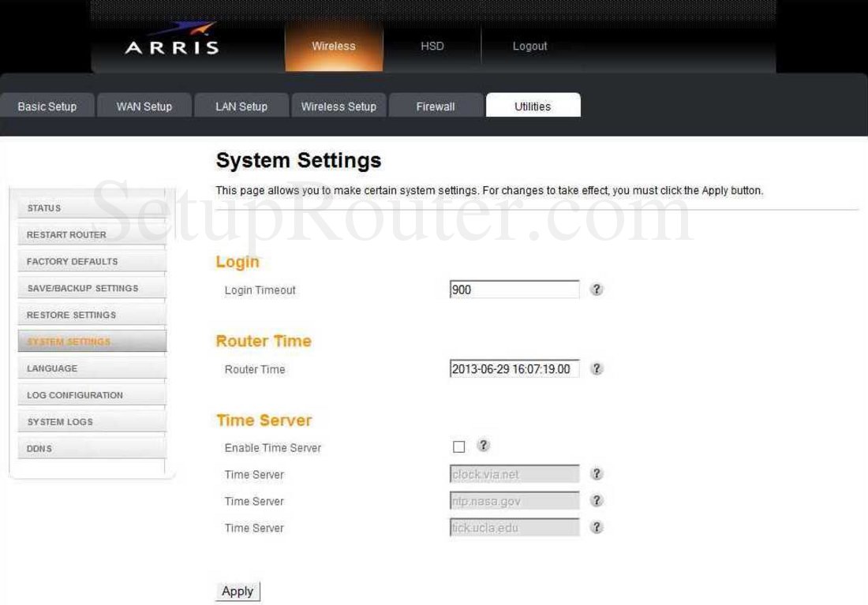Click Logout

pyautogui.click(x=529, y=46)
